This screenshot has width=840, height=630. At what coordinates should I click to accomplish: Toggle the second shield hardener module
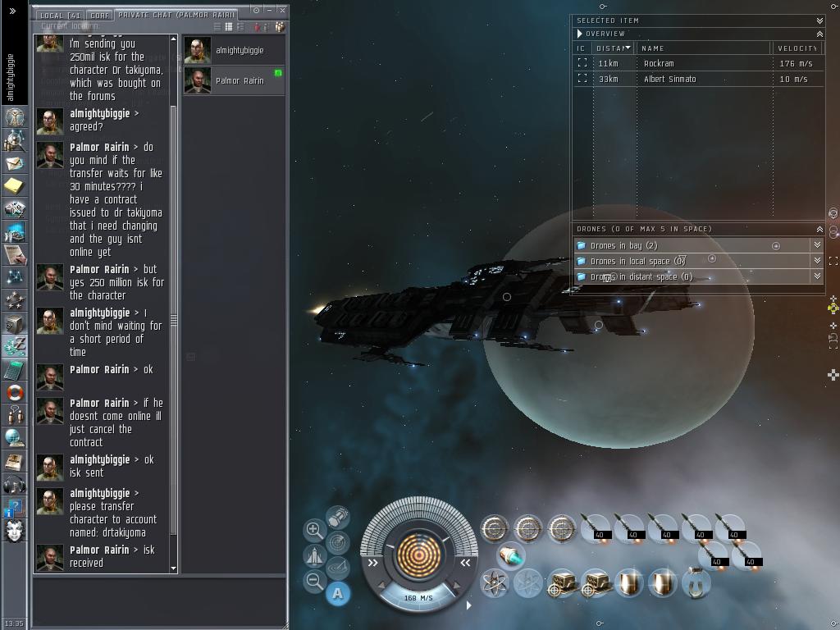pyautogui.click(x=662, y=583)
